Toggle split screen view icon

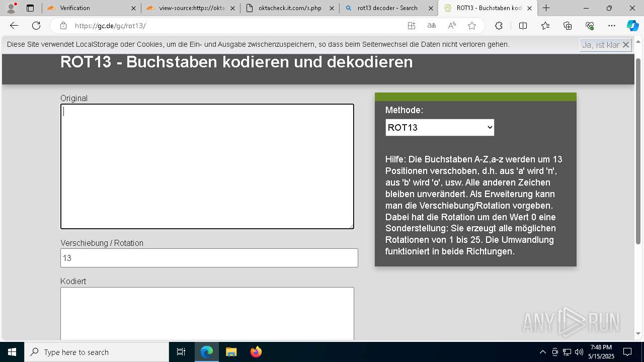pos(523,26)
